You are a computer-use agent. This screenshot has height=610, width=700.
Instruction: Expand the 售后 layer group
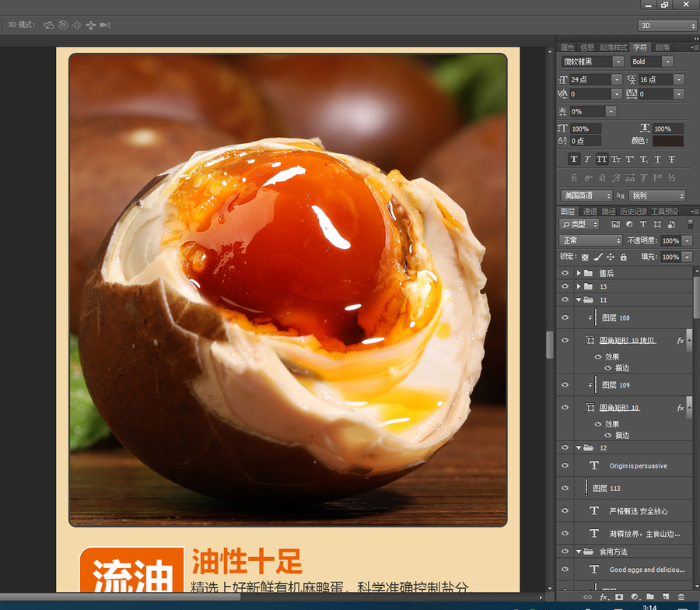(x=579, y=273)
